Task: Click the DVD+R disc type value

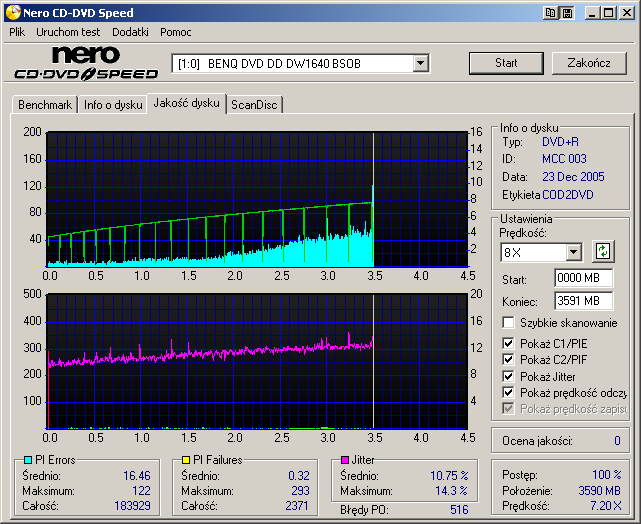Action: point(560,142)
